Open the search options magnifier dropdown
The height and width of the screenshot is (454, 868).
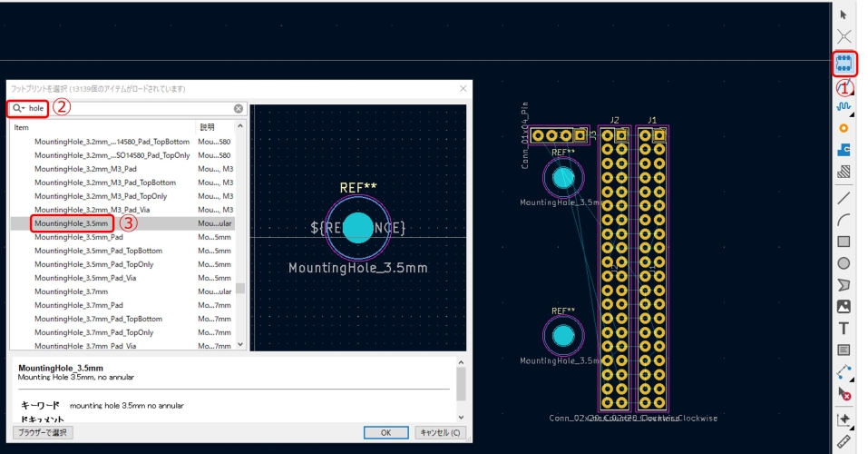(18, 108)
